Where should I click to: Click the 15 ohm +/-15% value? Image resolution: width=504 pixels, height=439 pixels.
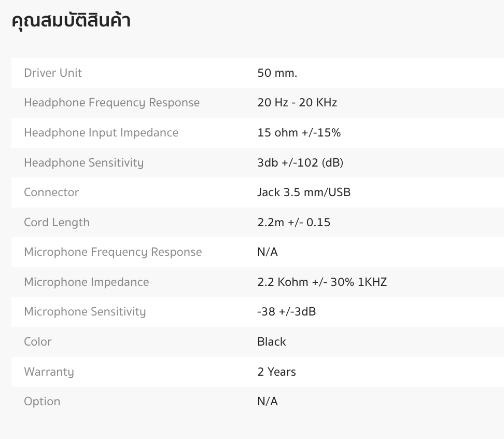(299, 132)
